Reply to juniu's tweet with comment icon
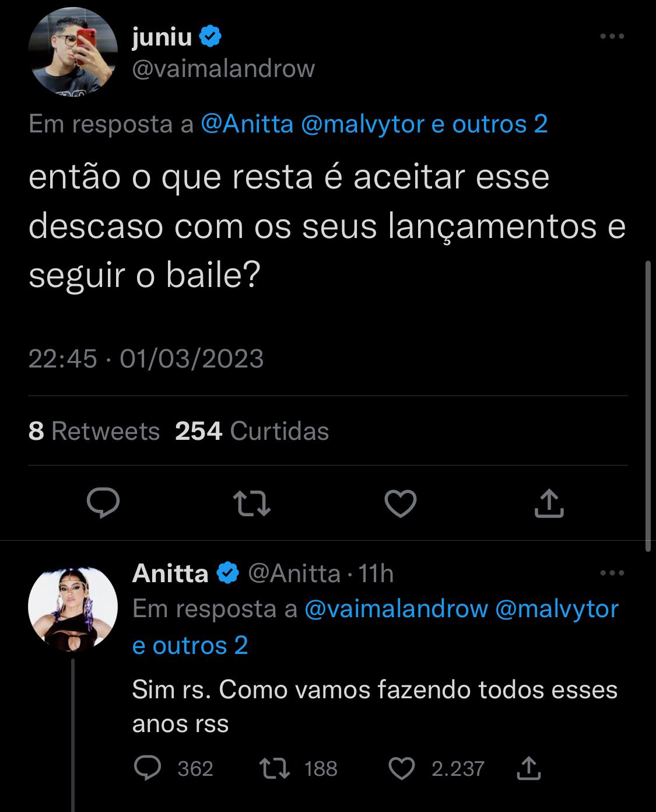Screen dimensions: 656x812 pos(103,503)
